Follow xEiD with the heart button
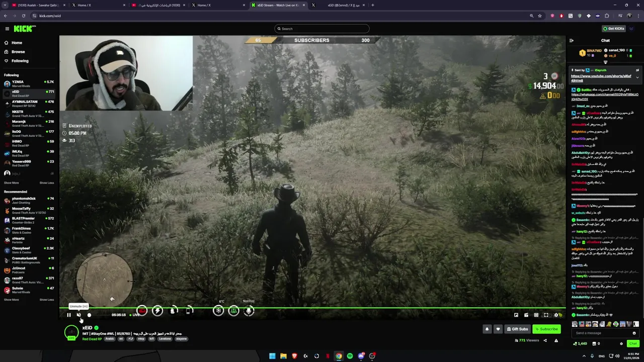The width and height of the screenshot is (644, 362). tap(498, 329)
